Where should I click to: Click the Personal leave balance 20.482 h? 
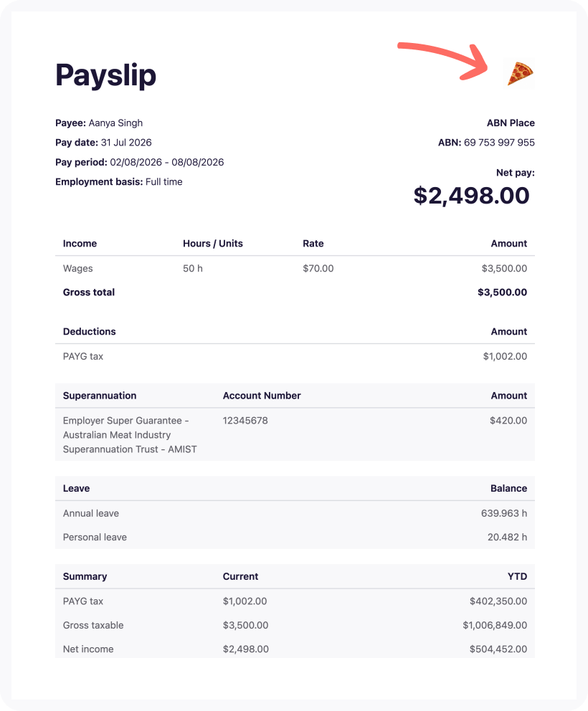tap(507, 538)
